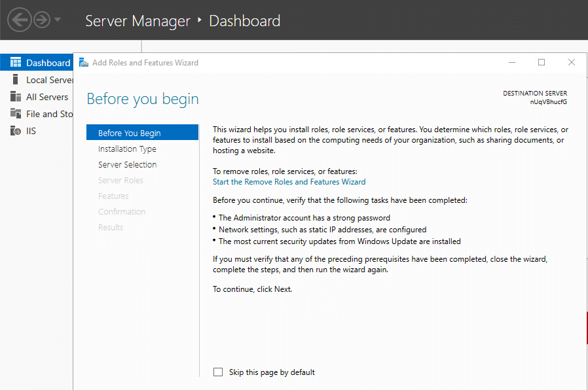The image size is (588, 390).
Task: Maximize the Add Roles wizard window
Action: 542,62
